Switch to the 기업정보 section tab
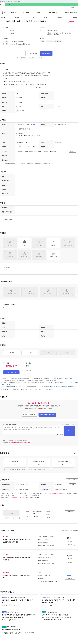 click(75, 18)
